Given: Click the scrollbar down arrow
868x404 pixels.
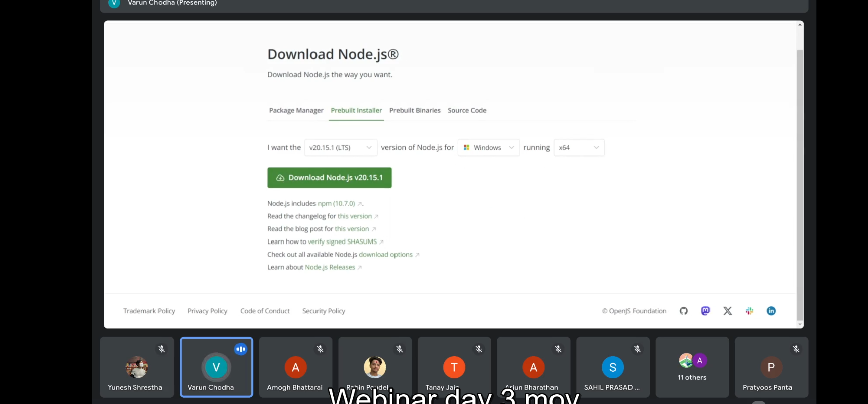Looking at the screenshot, I should tap(800, 325).
